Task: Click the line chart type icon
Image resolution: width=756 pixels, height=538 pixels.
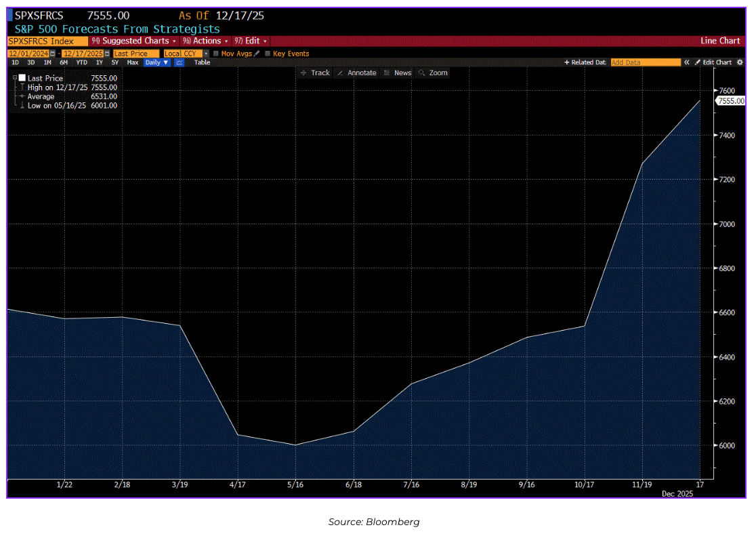Action: pos(180,62)
